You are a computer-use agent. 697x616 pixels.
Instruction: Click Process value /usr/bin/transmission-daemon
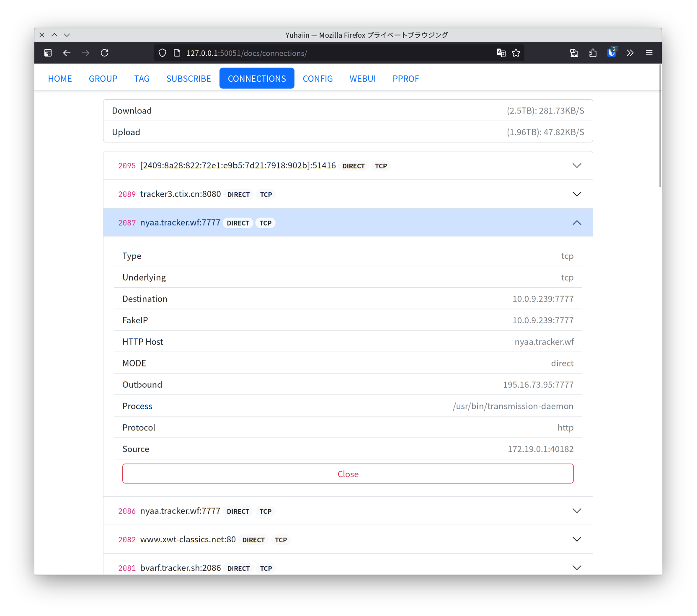point(513,406)
